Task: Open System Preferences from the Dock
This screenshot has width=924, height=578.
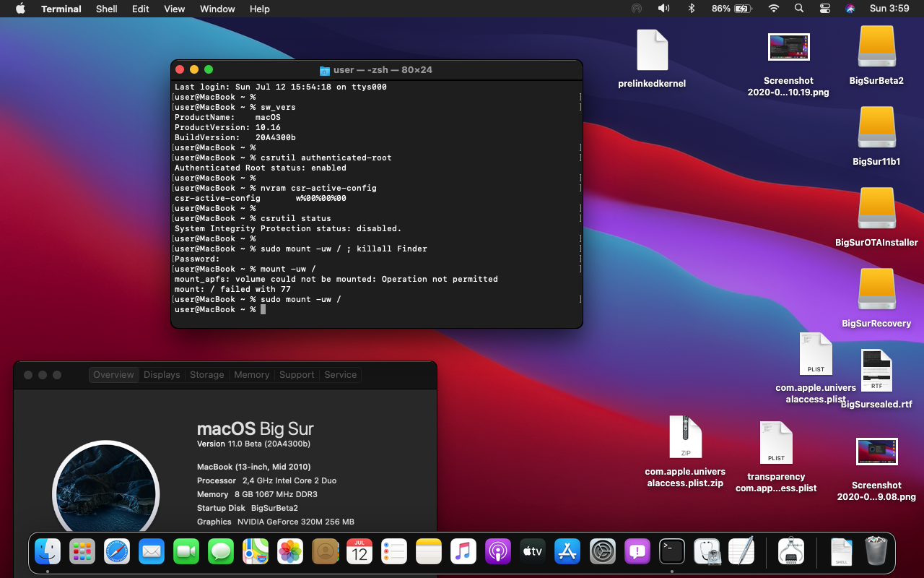Action: pos(602,552)
